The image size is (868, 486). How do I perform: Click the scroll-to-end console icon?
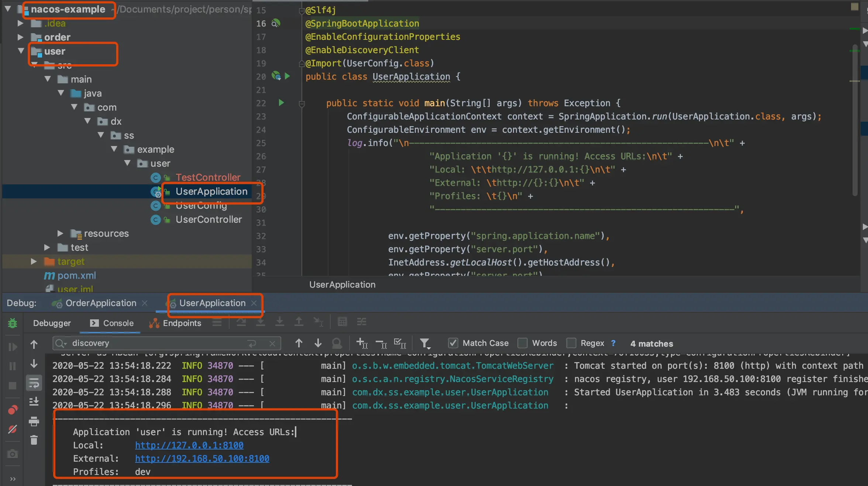click(34, 402)
